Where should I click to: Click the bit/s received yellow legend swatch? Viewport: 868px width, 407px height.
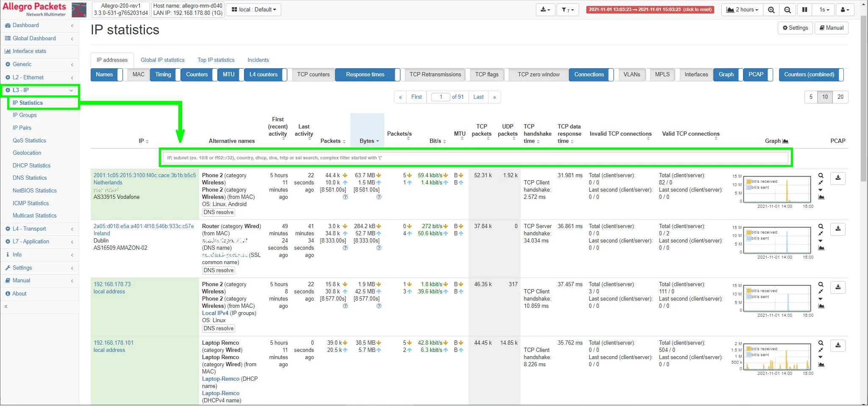749,181
